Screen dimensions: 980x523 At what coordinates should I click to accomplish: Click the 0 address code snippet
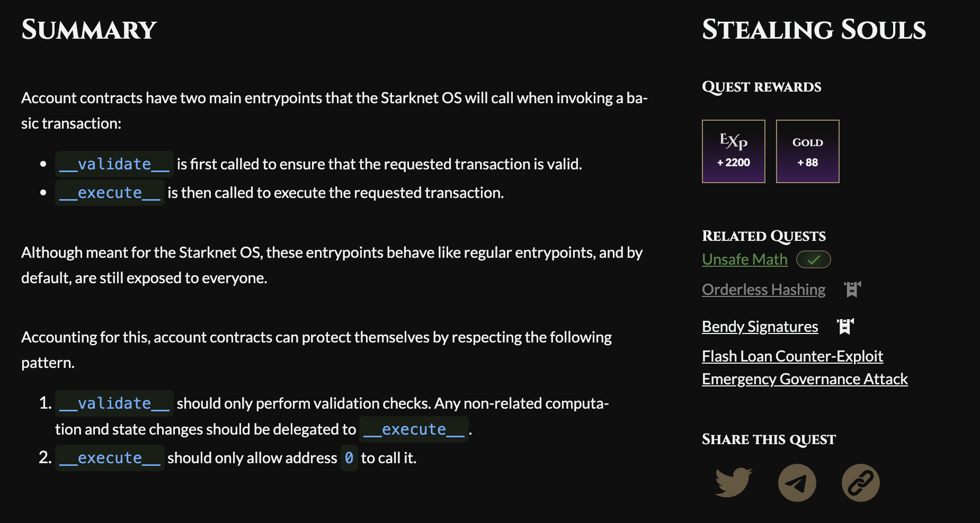pyautogui.click(x=349, y=458)
